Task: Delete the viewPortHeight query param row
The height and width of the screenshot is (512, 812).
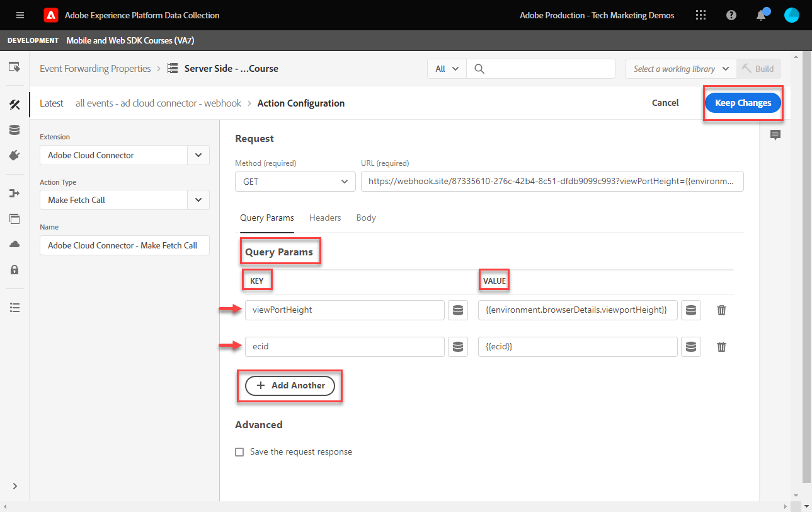Action: point(722,310)
